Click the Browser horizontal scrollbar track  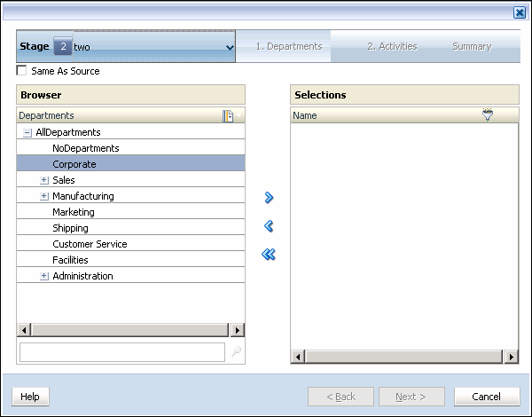130,330
